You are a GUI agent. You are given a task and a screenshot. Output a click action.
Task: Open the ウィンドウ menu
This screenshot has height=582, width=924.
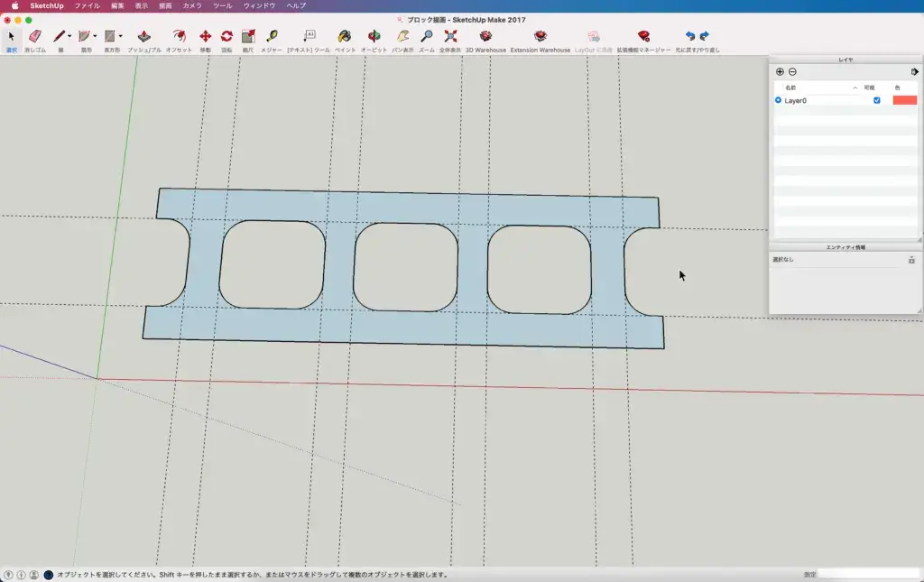259,6
